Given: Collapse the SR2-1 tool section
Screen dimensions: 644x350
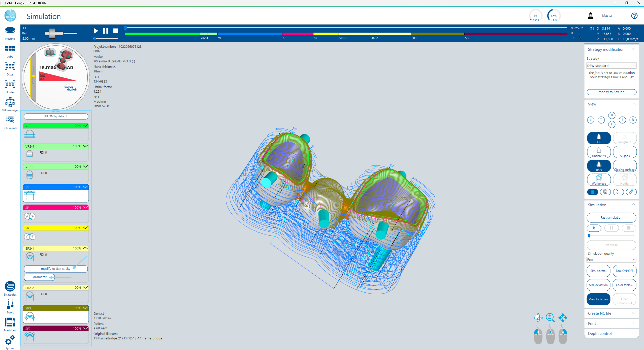Looking at the screenshot, I should coord(85,248).
